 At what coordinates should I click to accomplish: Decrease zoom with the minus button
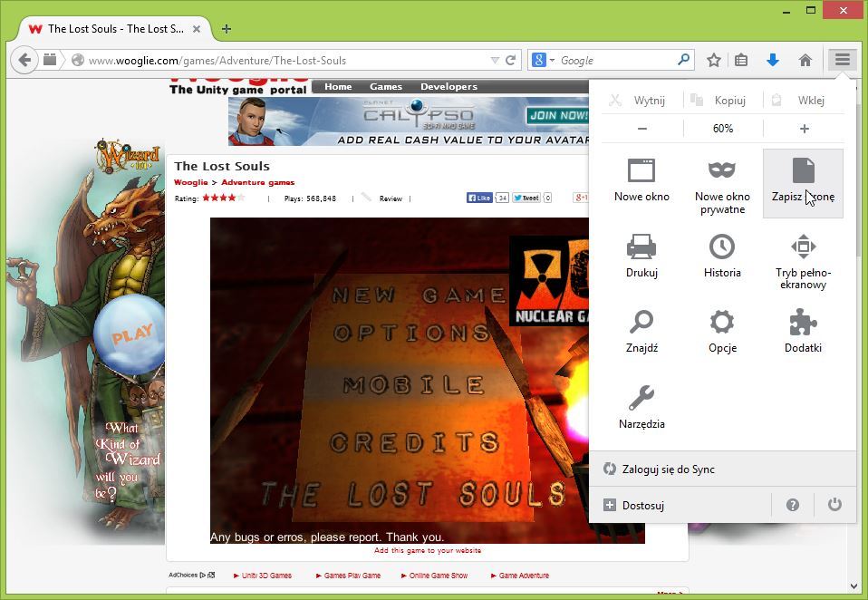[x=642, y=129]
